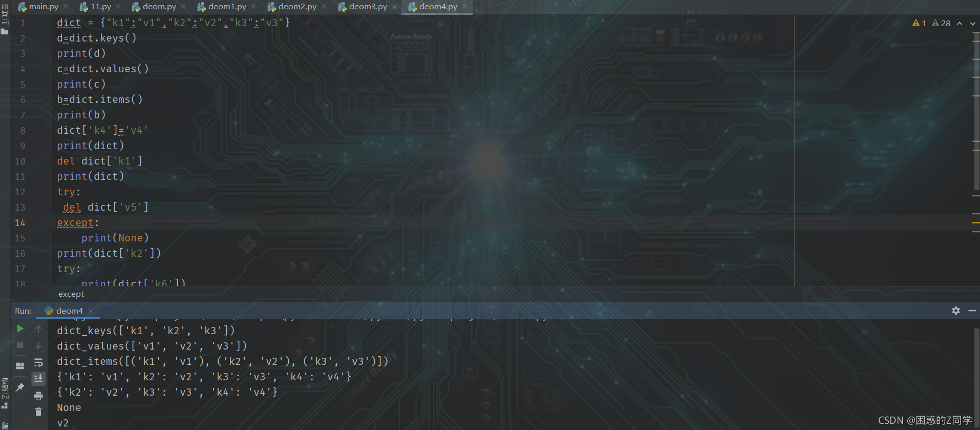
Task: Click code del dict['v5'] on line 13
Action: point(106,208)
